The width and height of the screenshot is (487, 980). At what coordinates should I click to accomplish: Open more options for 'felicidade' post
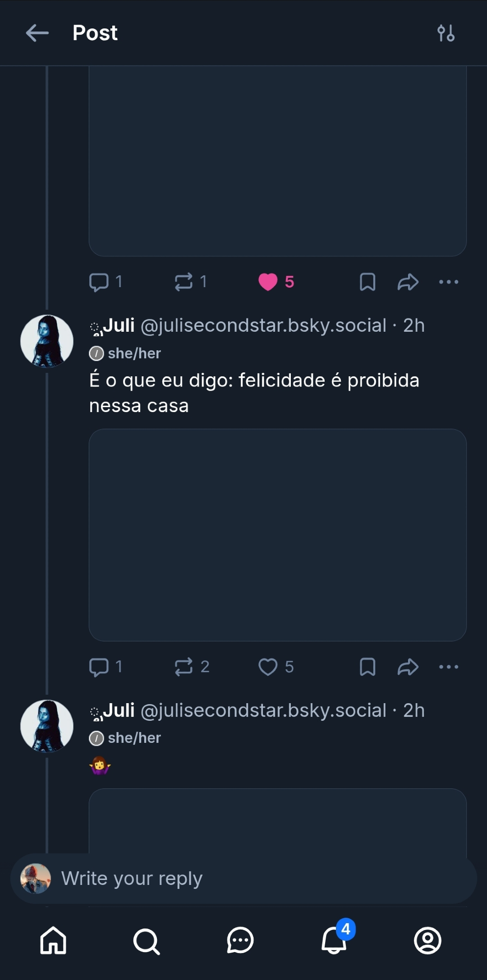click(x=448, y=667)
